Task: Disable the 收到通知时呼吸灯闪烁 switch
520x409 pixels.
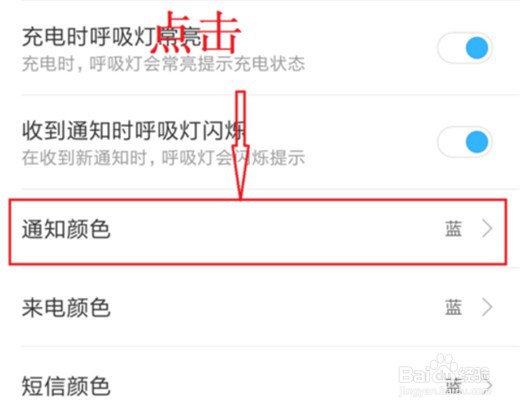Action: point(465,142)
